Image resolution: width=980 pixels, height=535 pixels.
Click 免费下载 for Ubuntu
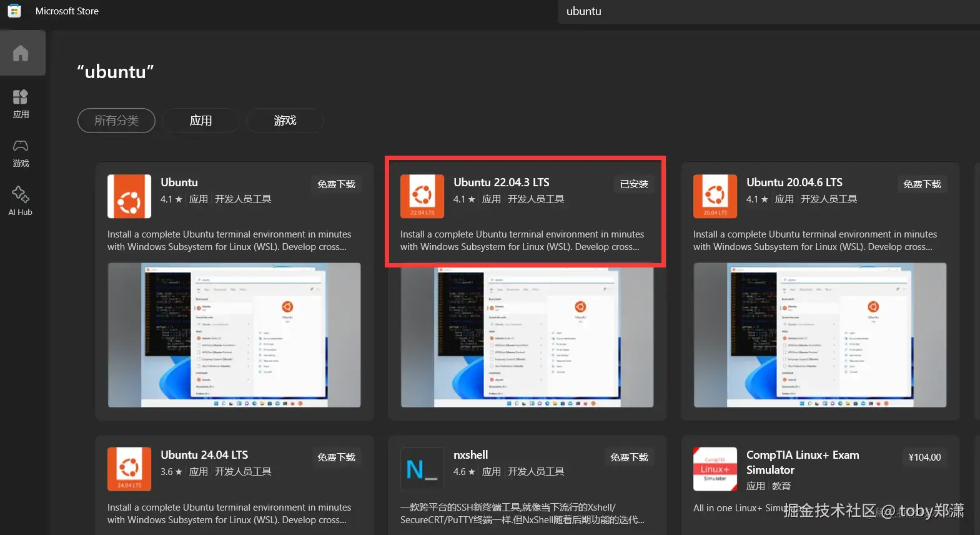336,184
